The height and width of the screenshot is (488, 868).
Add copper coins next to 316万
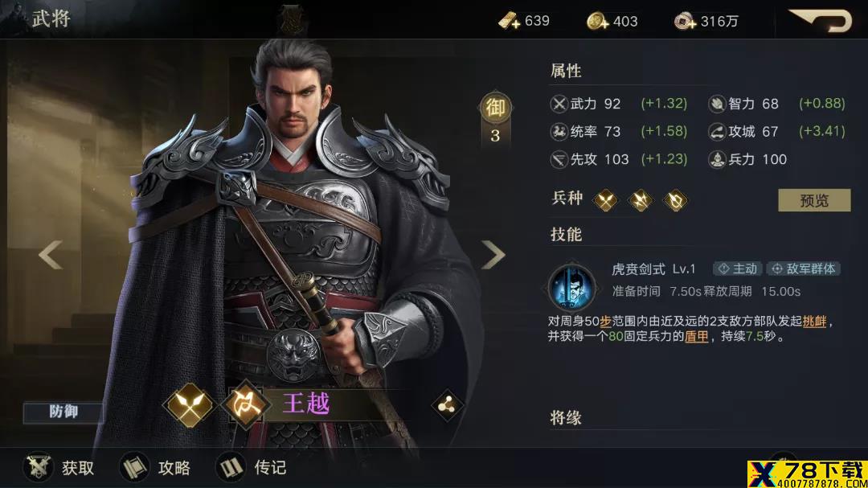point(686,21)
